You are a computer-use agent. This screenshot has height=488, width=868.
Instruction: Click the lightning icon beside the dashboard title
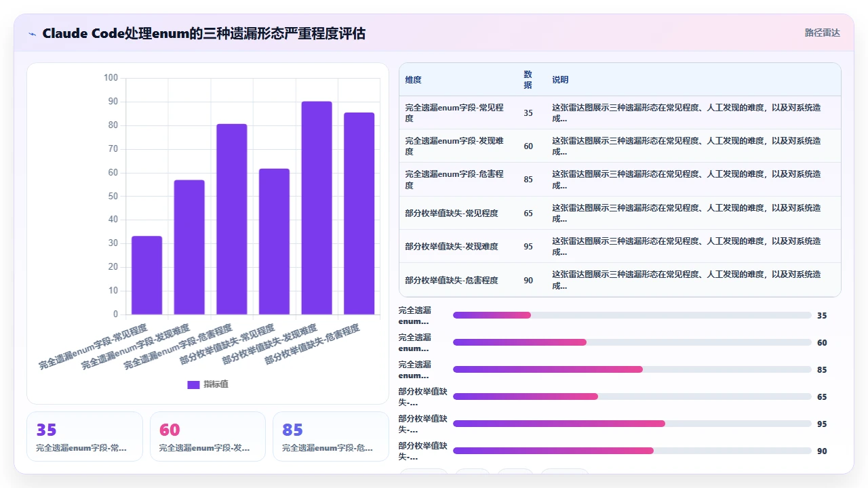pyautogui.click(x=32, y=33)
